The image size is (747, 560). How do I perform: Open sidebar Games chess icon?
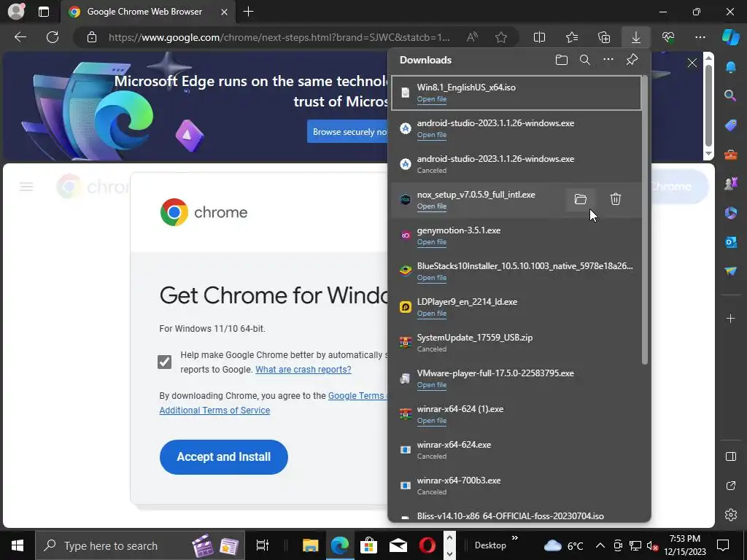point(731,183)
